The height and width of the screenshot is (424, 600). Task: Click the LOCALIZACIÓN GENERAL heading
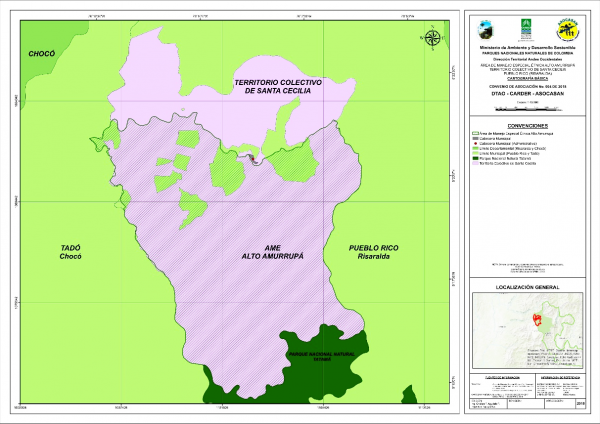tap(527, 287)
